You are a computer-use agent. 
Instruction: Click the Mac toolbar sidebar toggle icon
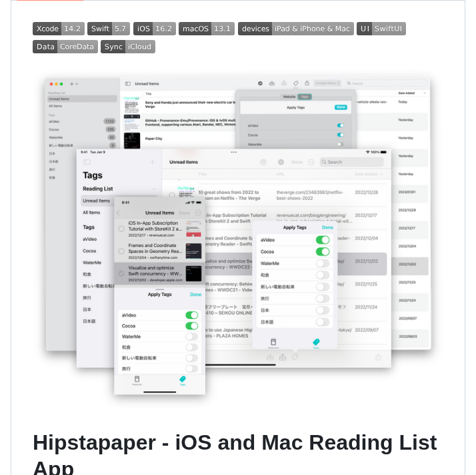(127, 83)
